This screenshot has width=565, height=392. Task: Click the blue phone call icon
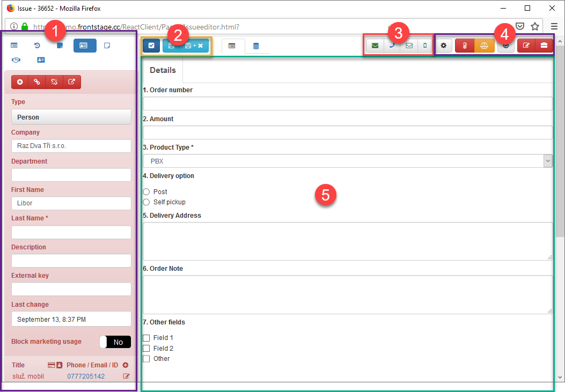tap(392, 46)
